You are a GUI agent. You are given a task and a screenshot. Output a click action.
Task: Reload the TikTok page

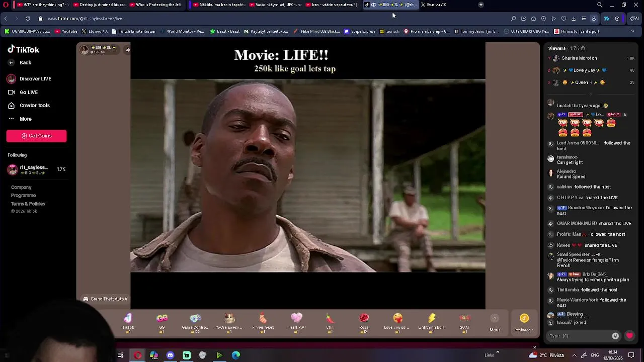28,19
